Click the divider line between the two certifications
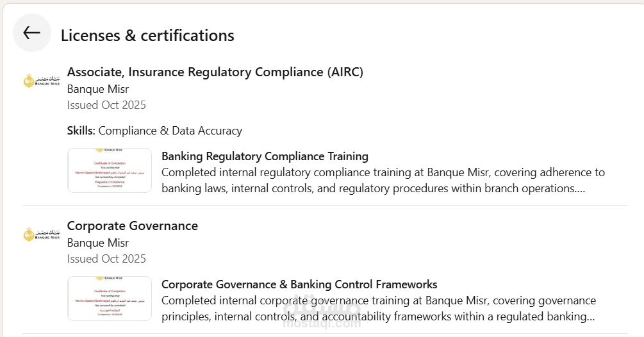The image size is (644, 337). click(x=325, y=206)
